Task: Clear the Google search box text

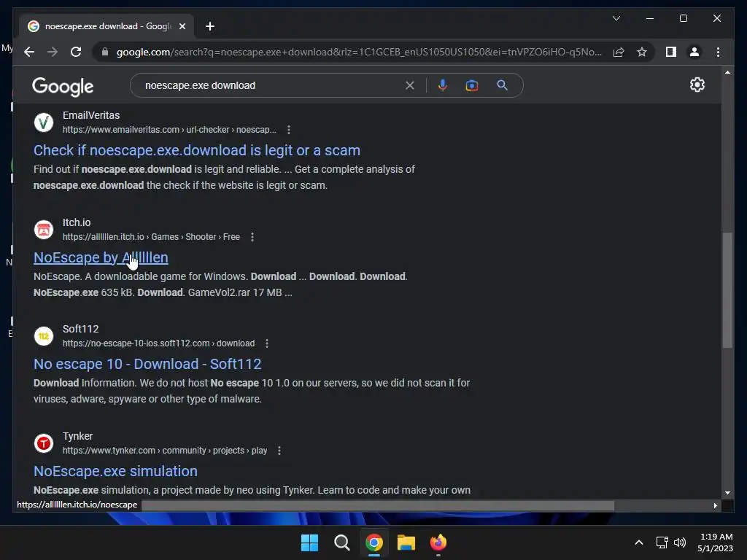Action: point(410,85)
